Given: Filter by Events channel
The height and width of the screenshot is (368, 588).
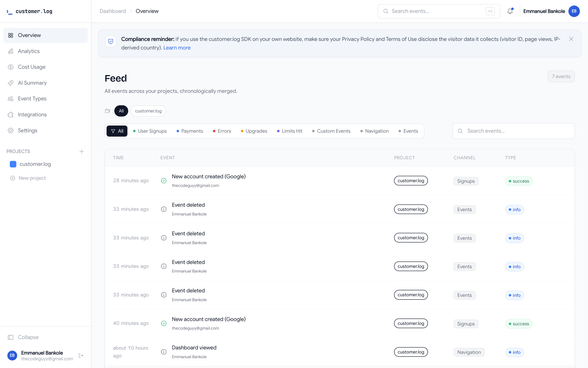Looking at the screenshot, I should click(408, 131).
